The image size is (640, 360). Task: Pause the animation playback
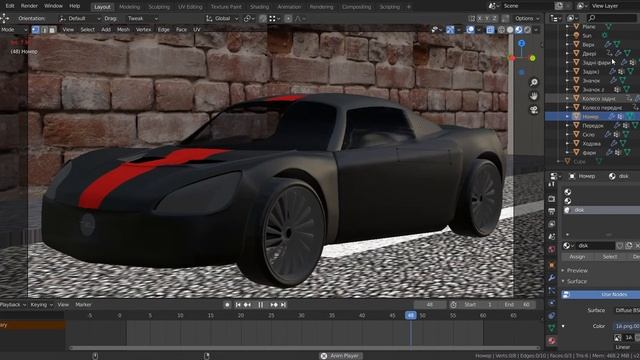[x=260, y=304]
